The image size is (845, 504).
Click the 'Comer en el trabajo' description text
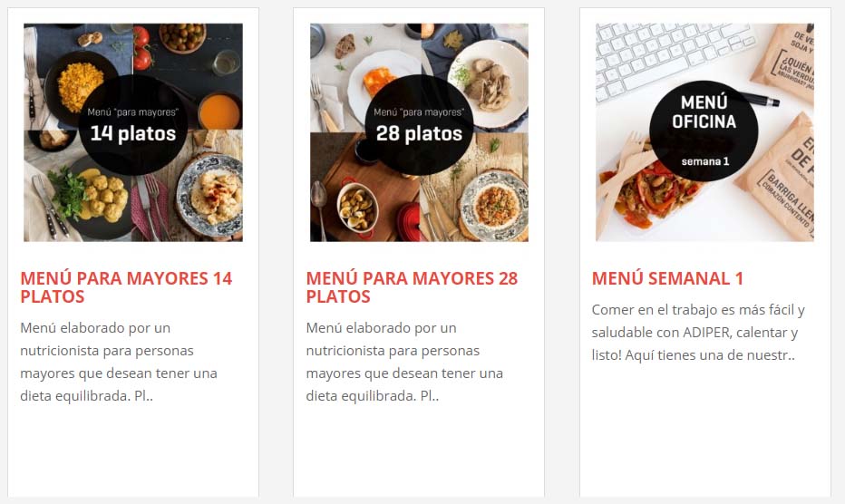[698, 333]
